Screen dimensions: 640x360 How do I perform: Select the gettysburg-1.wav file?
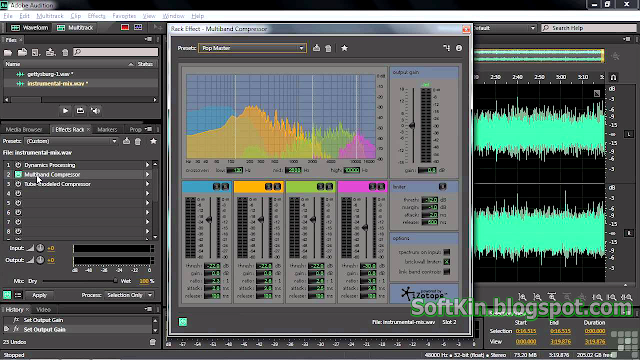[50, 74]
